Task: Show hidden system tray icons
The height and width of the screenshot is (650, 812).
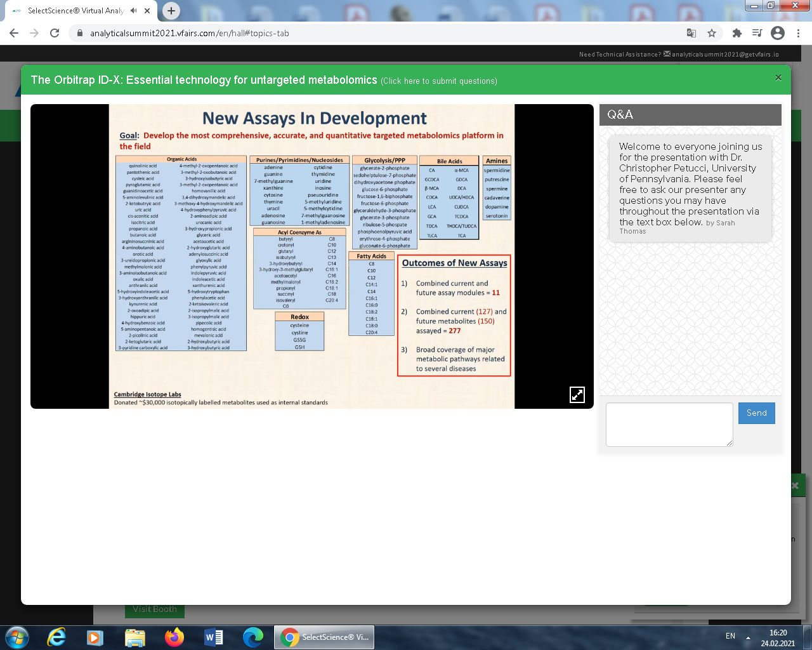Action: click(x=748, y=637)
